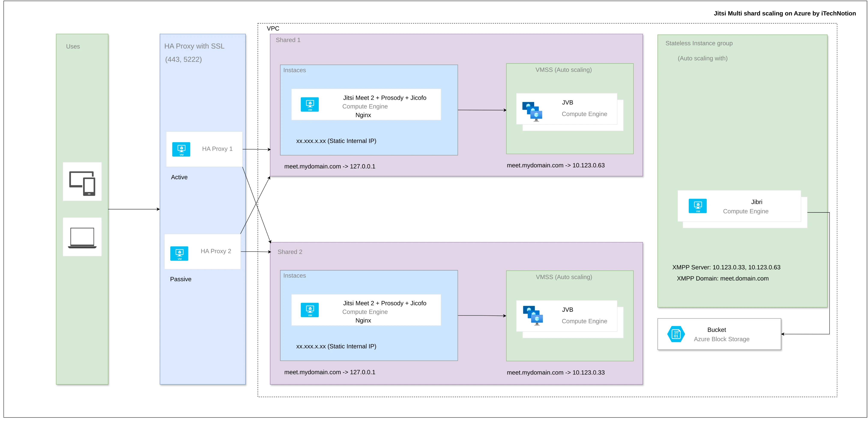Click the Bucket storage hexagon icon

(676, 334)
